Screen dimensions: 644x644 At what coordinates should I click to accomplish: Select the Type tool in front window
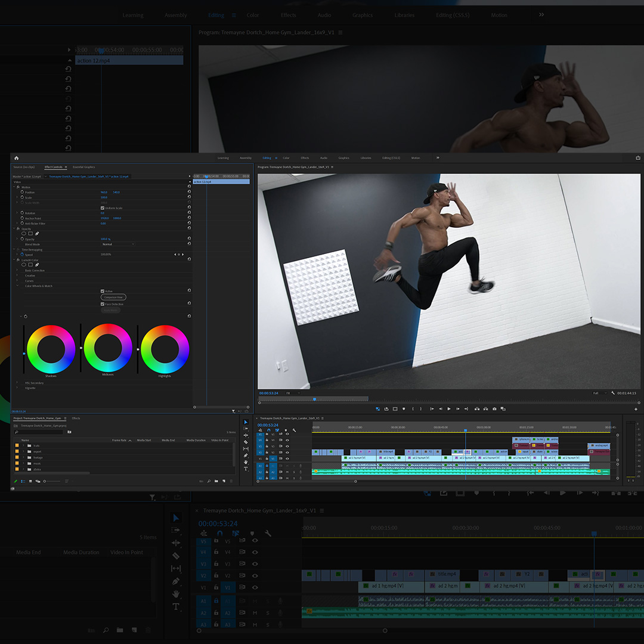(x=246, y=469)
